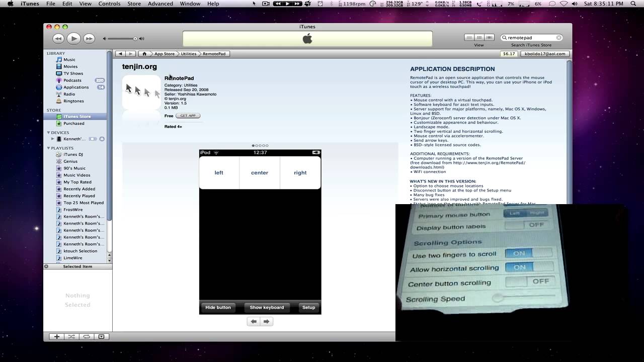Open iTunes DJ playlist
This screenshot has height=362, width=644.
[73, 154]
